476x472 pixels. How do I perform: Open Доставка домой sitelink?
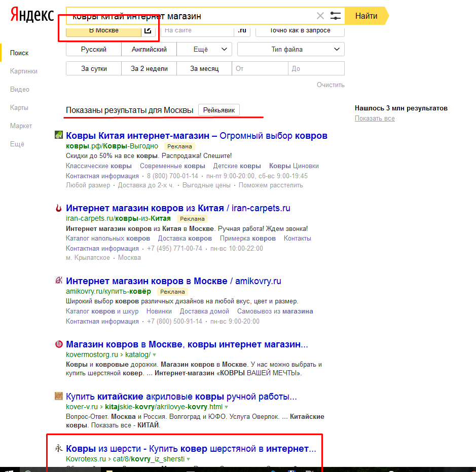204,311
